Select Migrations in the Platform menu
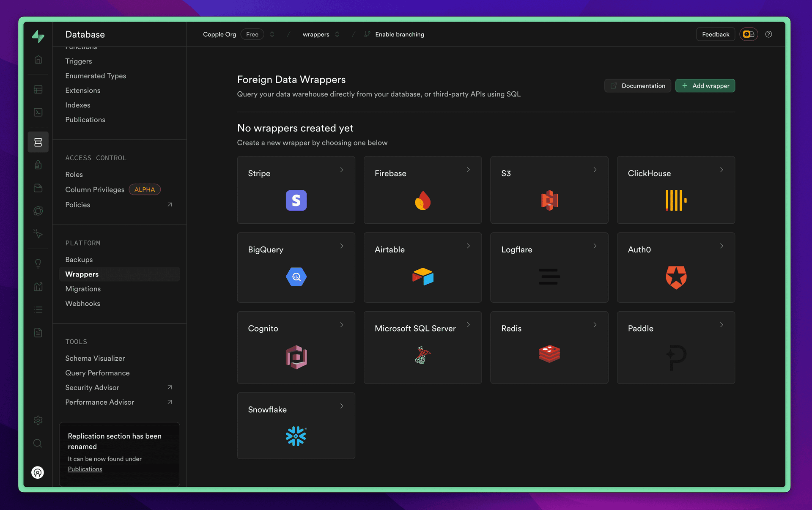The image size is (812, 510). [83, 289]
